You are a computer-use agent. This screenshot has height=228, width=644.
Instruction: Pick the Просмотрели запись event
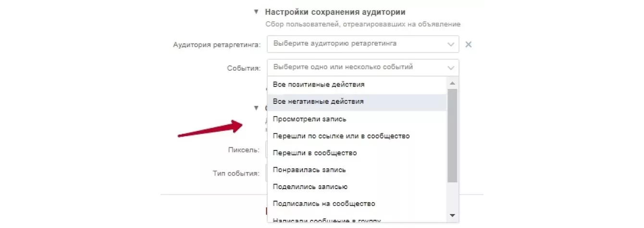point(310,119)
